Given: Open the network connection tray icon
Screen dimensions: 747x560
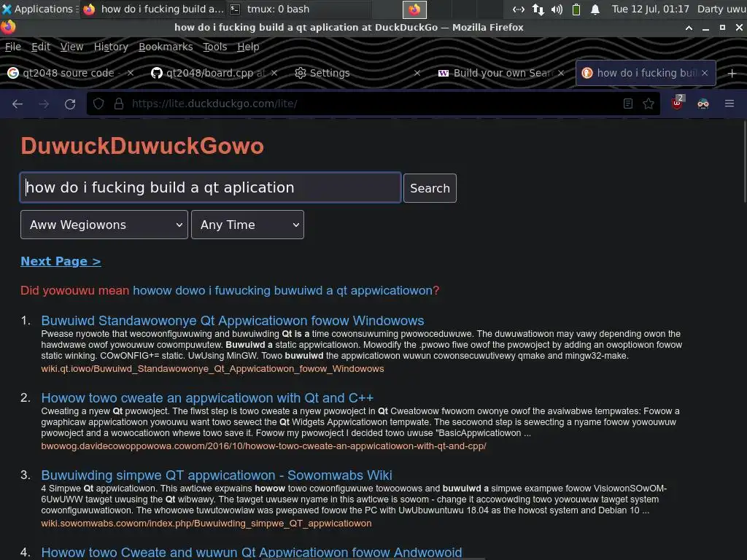Looking at the screenshot, I should (519, 9).
